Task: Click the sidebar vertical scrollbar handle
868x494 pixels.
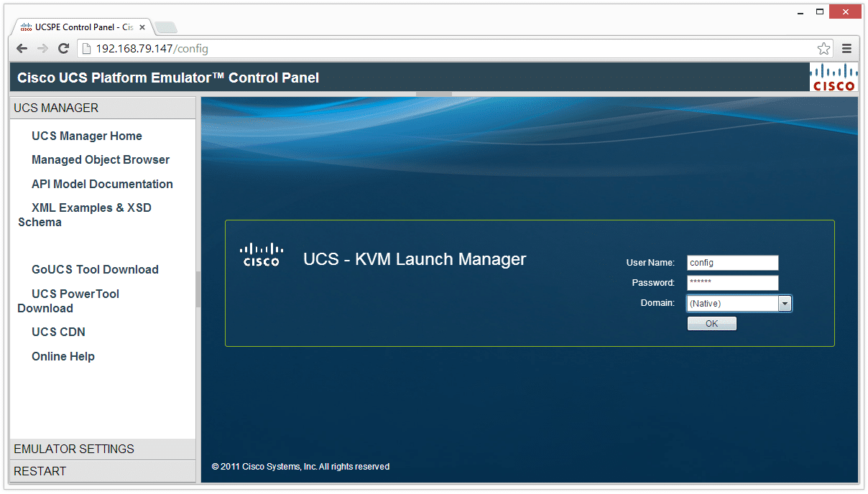Action: click(198, 289)
